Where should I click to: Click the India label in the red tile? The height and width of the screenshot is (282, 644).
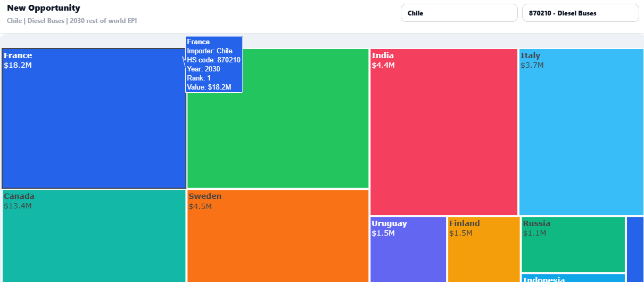383,55
